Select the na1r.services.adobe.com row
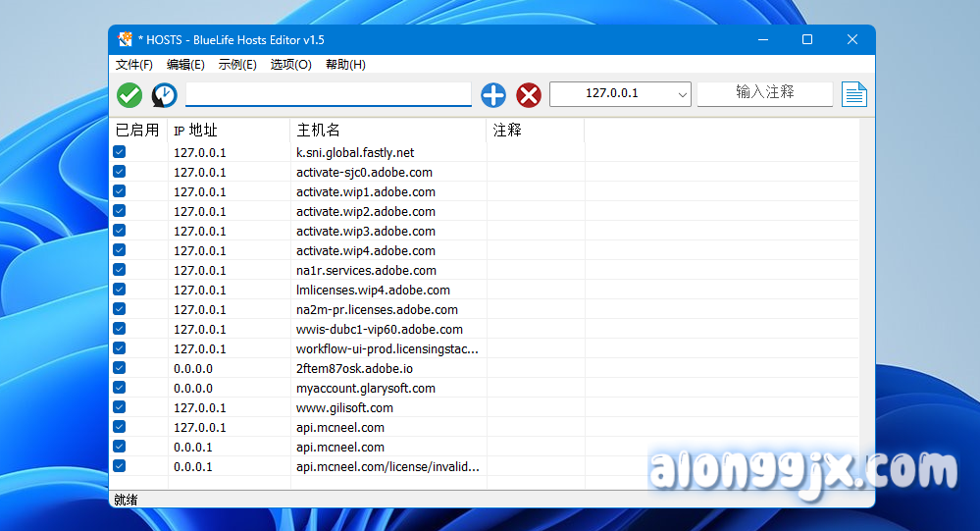The height and width of the screenshot is (531, 980). click(366, 270)
